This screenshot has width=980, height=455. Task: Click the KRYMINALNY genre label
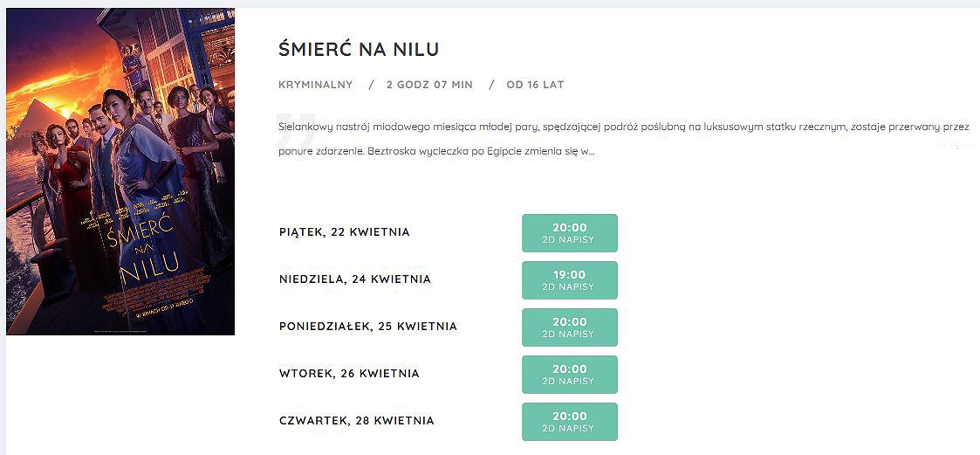click(x=316, y=85)
